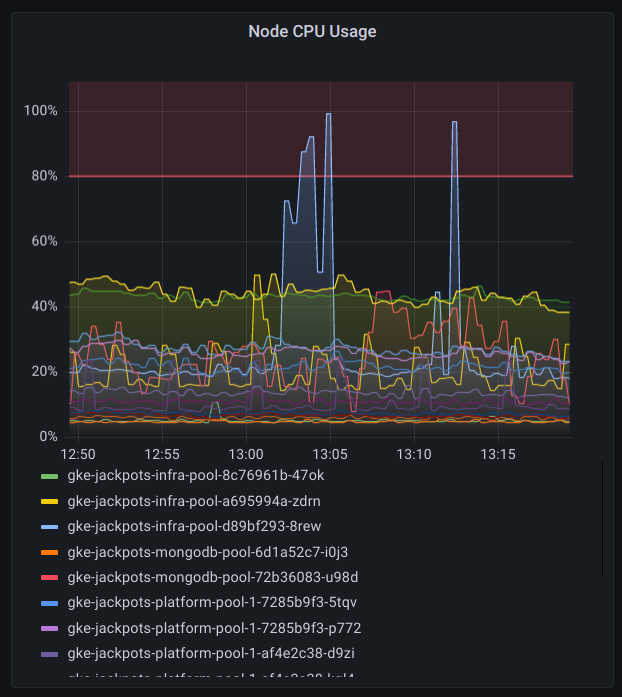Screen dimensions: 622x697
Task: Click green color swatch for infra-pool-8c76961b-47ok
Action: tap(49, 477)
